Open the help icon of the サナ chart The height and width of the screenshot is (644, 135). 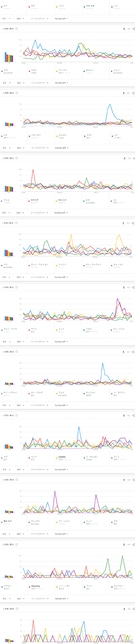pyautogui.click(x=16, y=29)
